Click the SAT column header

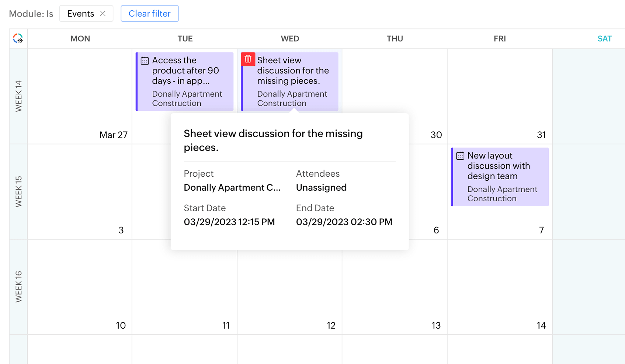[x=604, y=39]
